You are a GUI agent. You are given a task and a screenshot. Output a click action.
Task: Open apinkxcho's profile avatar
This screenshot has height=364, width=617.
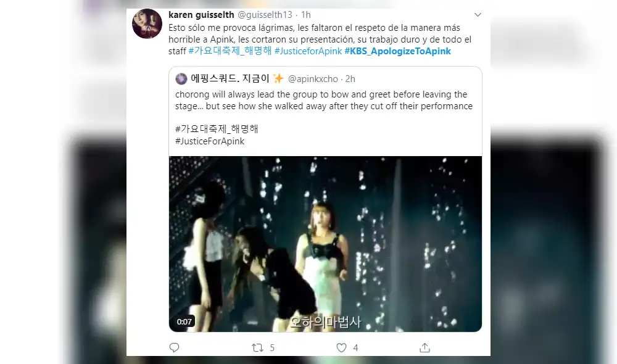coord(180,79)
